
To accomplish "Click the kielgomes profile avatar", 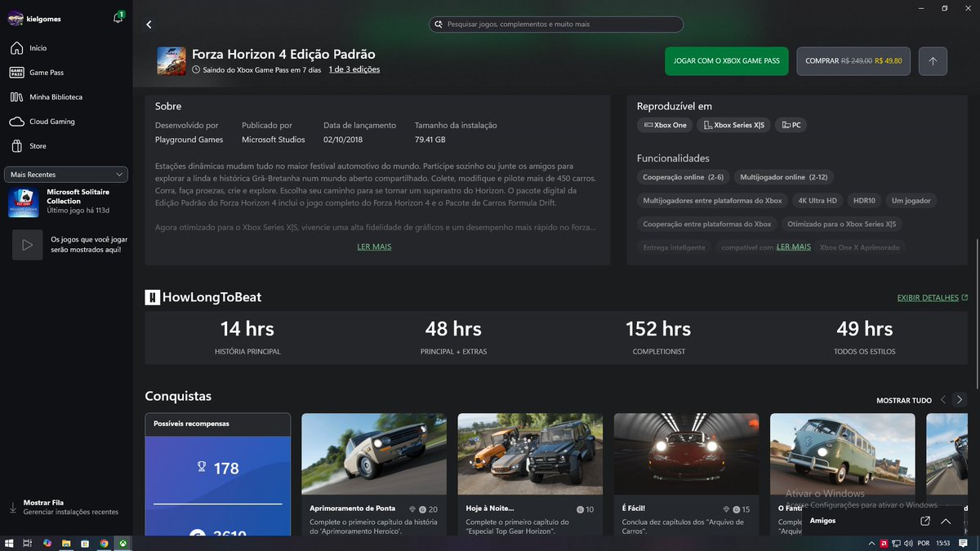I will click(16, 18).
